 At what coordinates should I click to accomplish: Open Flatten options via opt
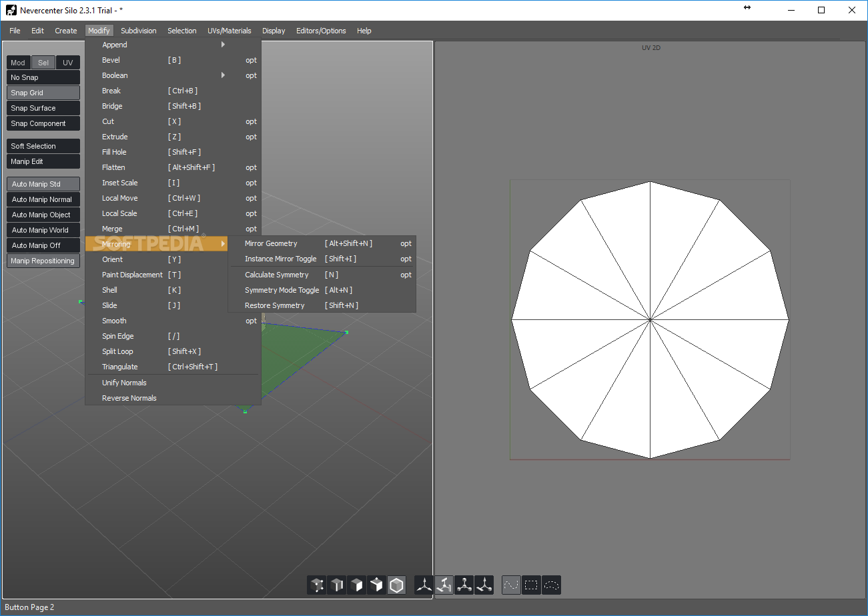point(251,167)
